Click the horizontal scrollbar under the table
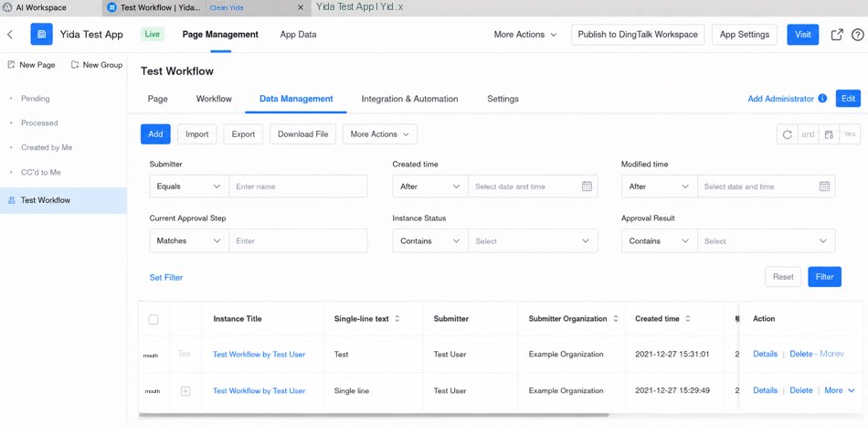Viewport: 868px width, 426px height. (x=374, y=414)
